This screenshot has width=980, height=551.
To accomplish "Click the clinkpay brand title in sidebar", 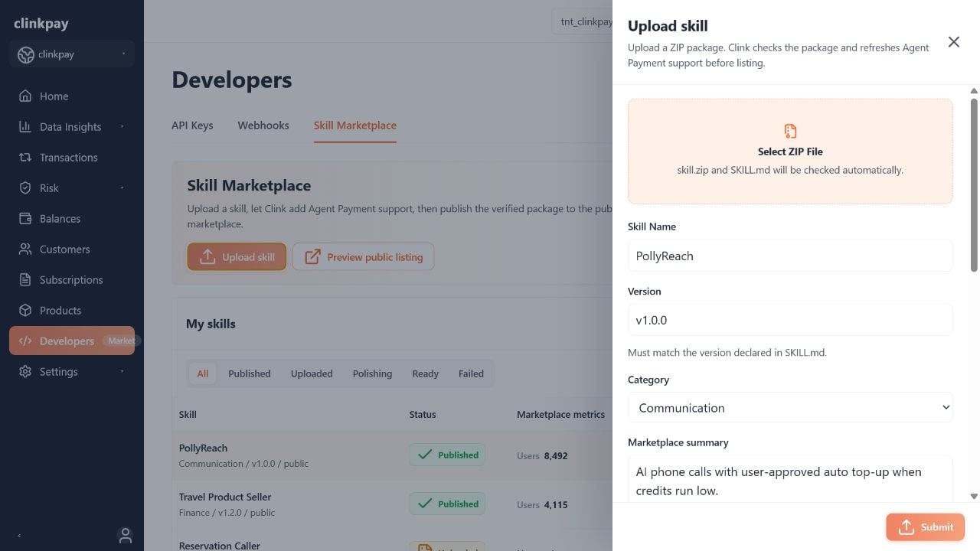I will [x=41, y=24].
